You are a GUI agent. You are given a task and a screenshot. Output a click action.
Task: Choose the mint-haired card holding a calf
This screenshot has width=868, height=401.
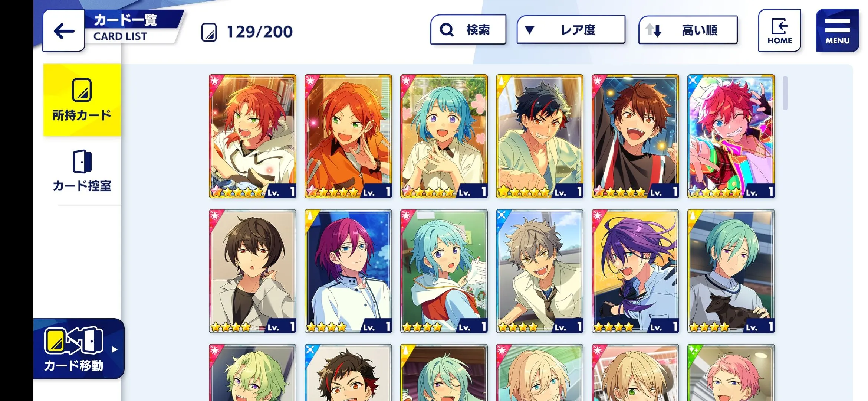pyautogui.click(x=731, y=271)
